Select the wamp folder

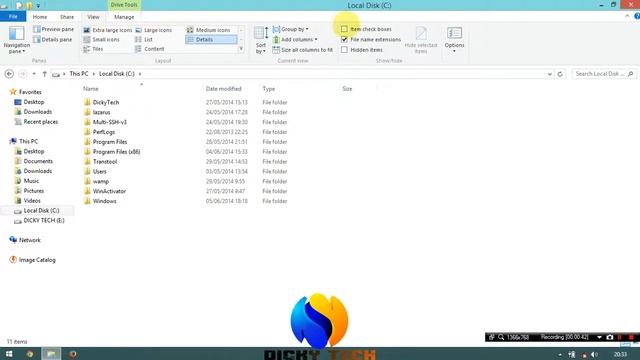click(x=100, y=181)
